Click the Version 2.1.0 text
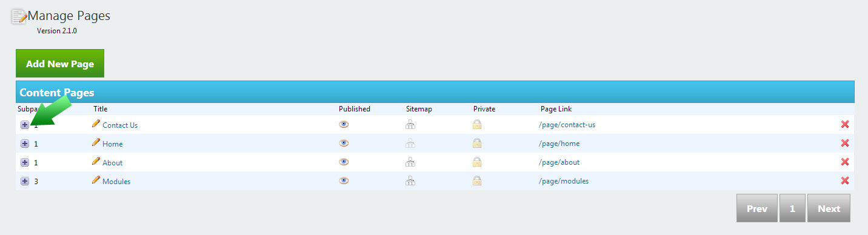Viewport: 868px width, 235px height. coord(57,31)
